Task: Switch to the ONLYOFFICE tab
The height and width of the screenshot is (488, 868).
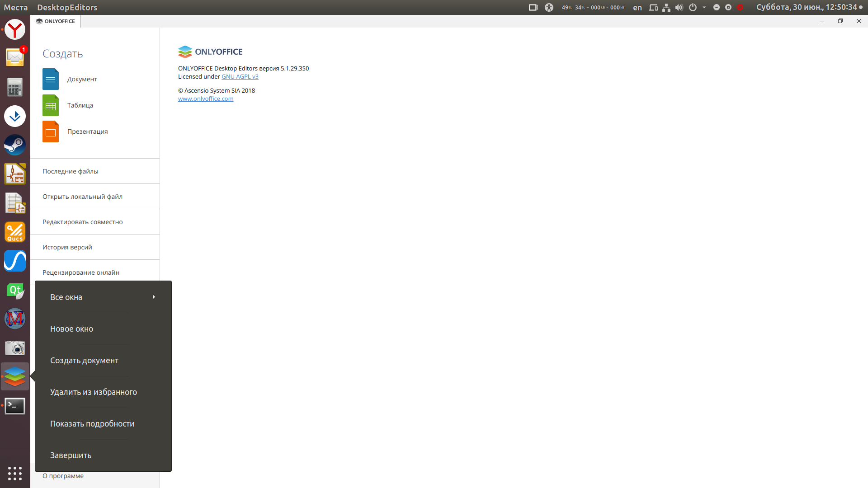Action: tap(55, 21)
